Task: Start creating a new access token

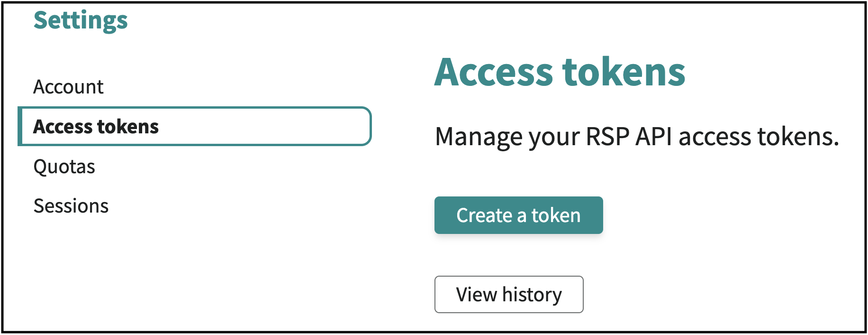Action: pos(518,215)
